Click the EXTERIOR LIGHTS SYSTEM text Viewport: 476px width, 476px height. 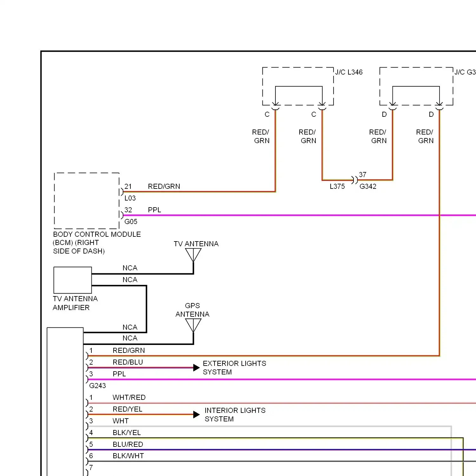[235, 368]
